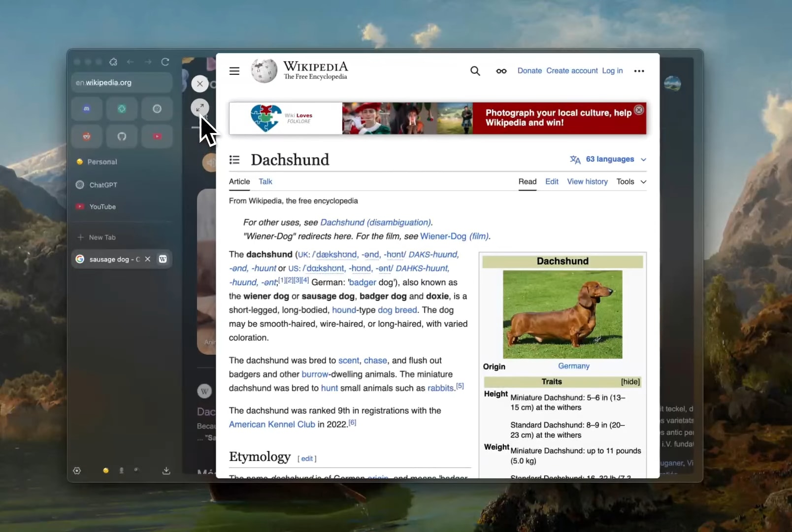Dismiss the Wiki Loves Folklore banner
792x532 pixels.
[639, 110]
